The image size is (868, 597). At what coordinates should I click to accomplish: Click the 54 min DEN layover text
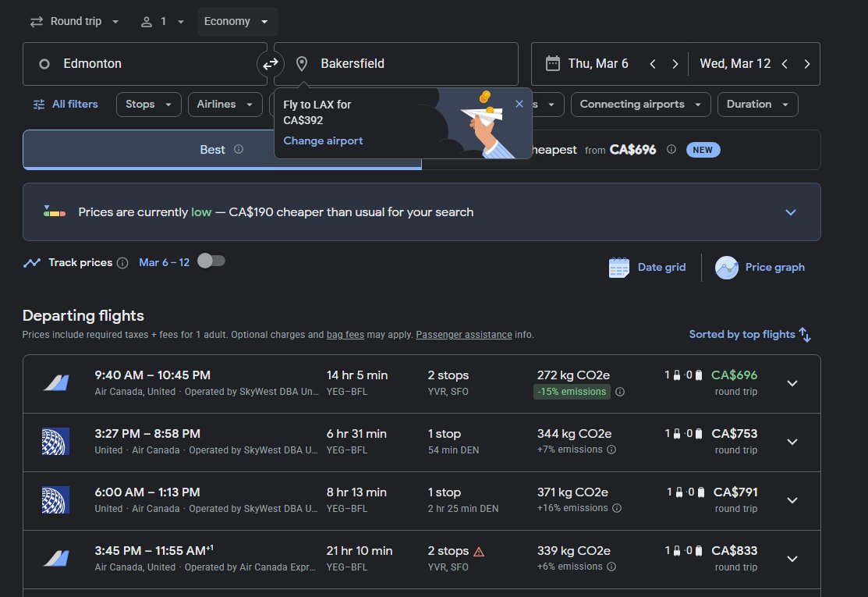pos(453,450)
